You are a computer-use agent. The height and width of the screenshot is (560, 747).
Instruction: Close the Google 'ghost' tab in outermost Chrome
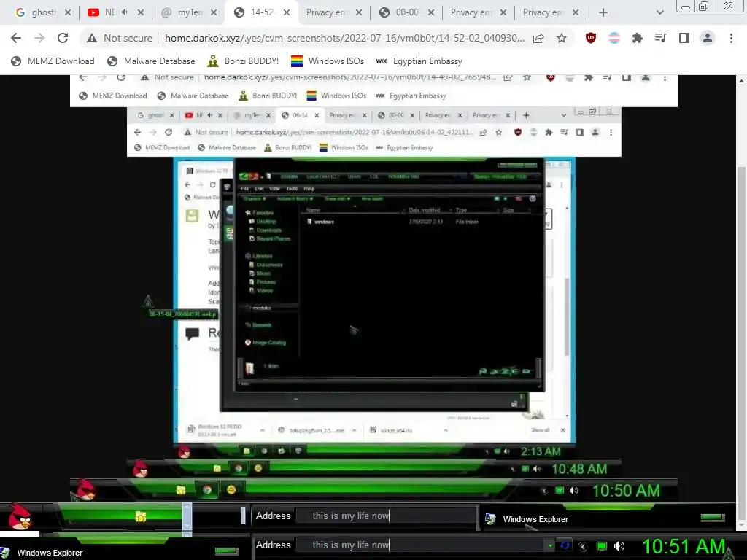pos(68,12)
